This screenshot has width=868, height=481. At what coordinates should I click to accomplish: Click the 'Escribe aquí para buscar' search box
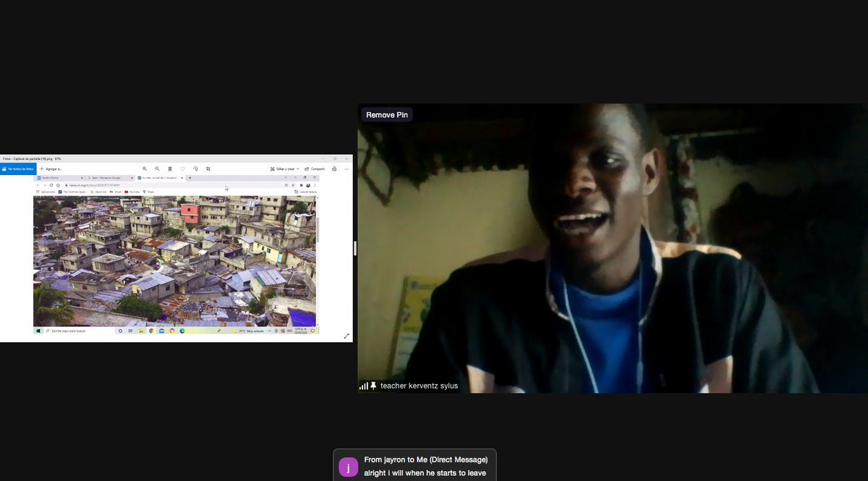80,331
